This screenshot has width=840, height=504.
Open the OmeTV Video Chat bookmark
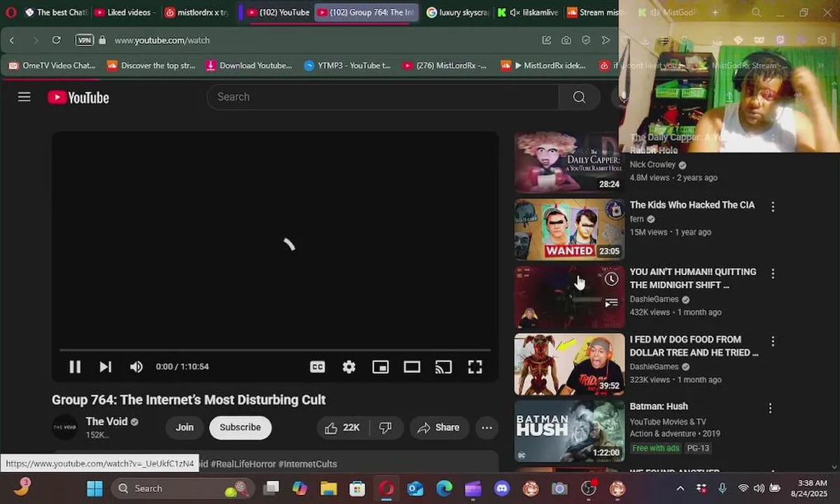point(52,65)
